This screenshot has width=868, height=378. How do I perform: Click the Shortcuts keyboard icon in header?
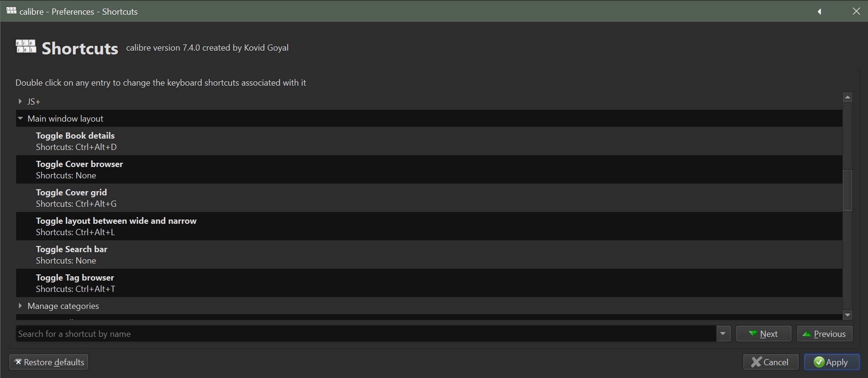point(26,46)
